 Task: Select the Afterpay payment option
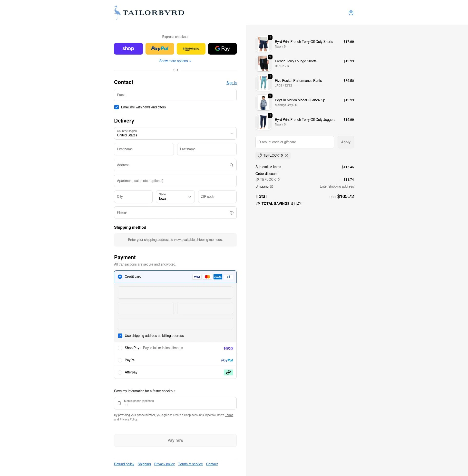120,372
